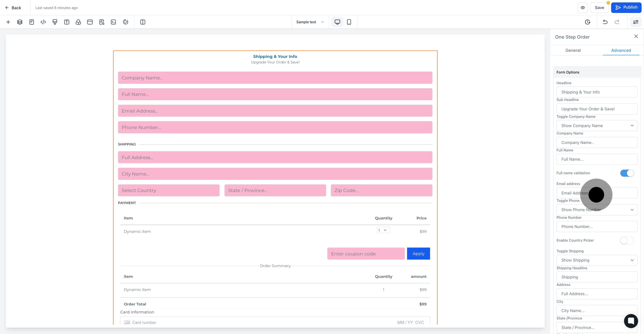Close the One Step Order panel

point(636,37)
